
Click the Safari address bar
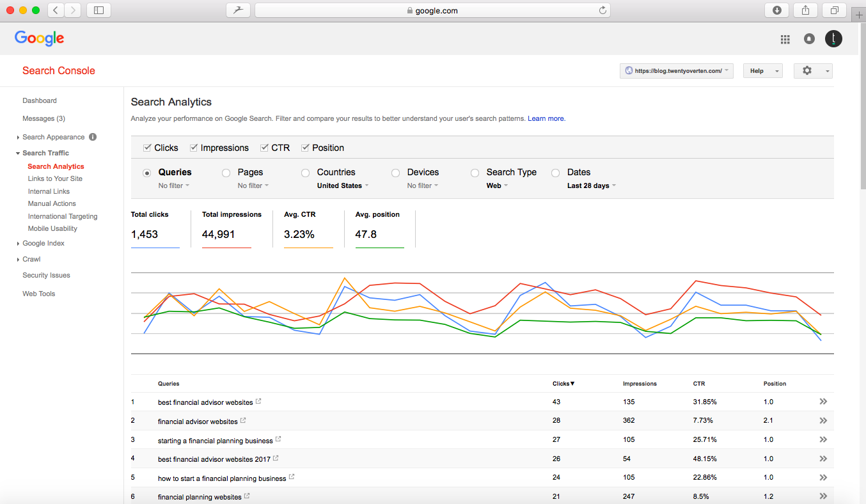432,10
